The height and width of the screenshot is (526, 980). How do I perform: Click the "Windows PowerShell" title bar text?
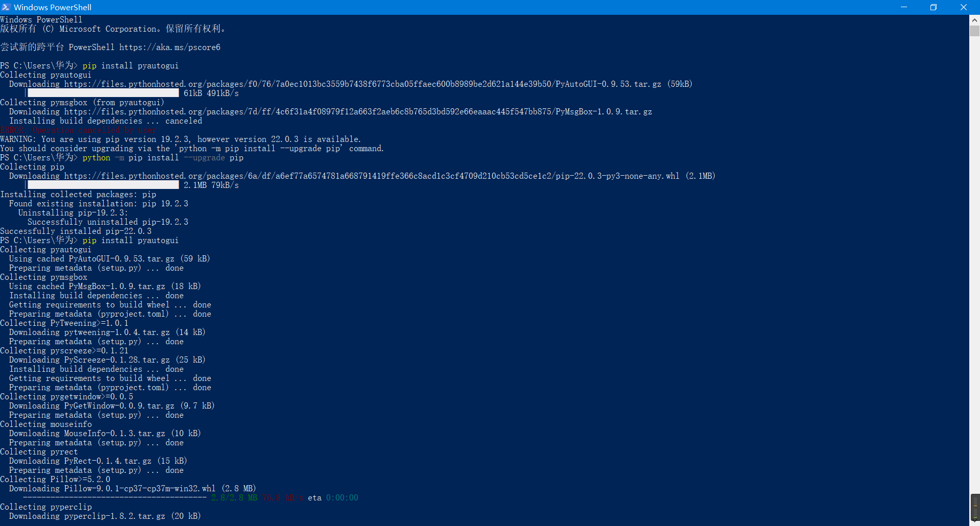click(x=53, y=7)
